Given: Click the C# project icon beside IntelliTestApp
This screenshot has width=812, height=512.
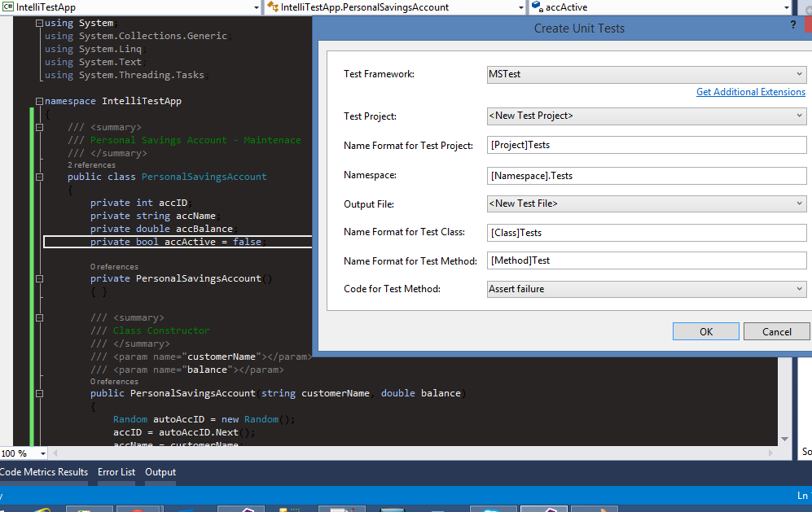Looking at the screenshot, I should [8, 7].
